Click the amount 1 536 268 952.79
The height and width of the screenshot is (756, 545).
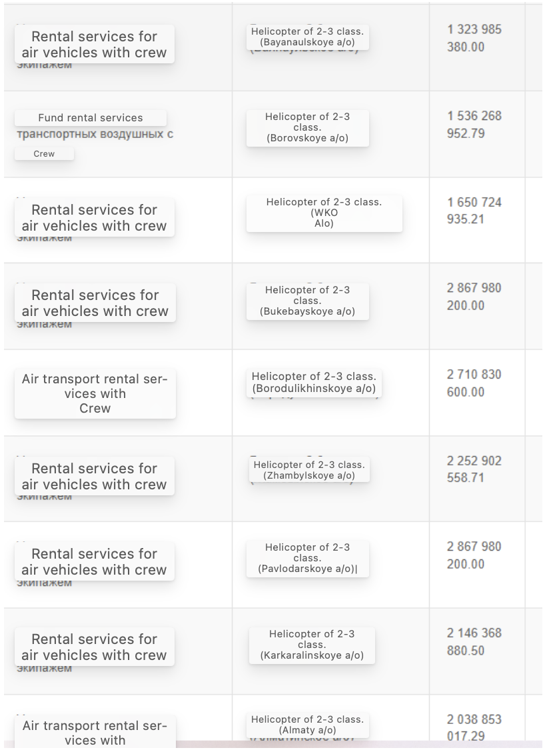coord(474,125)
